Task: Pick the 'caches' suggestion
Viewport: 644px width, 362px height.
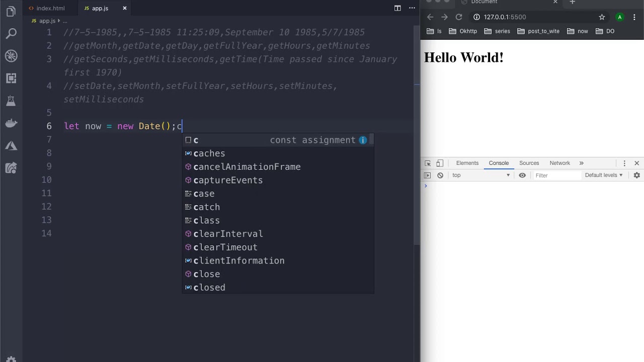Action: coord(278,153)
